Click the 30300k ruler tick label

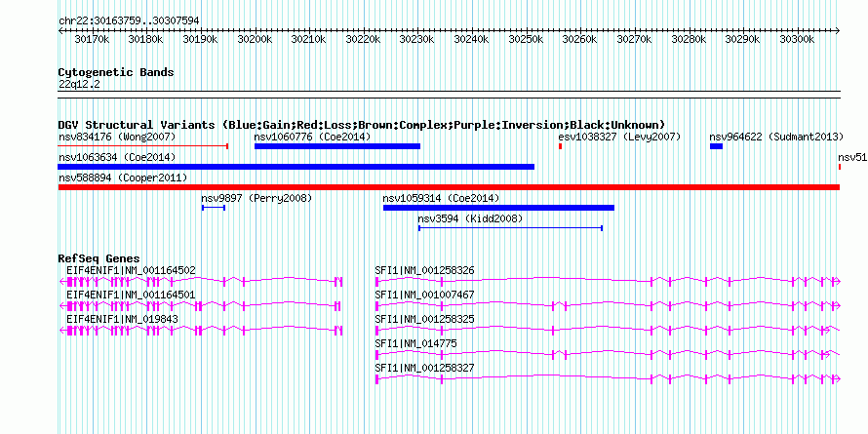pyautogui.click(x=798, y=39)
